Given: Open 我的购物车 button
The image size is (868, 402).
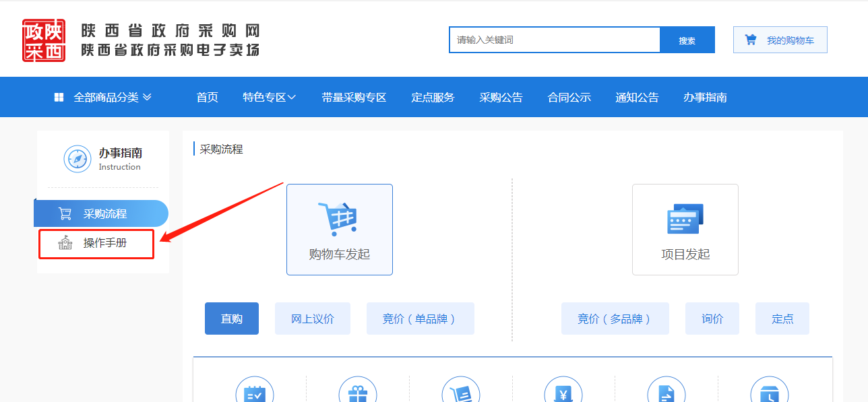Looking at the screenshot, I should tap(780, 40).
